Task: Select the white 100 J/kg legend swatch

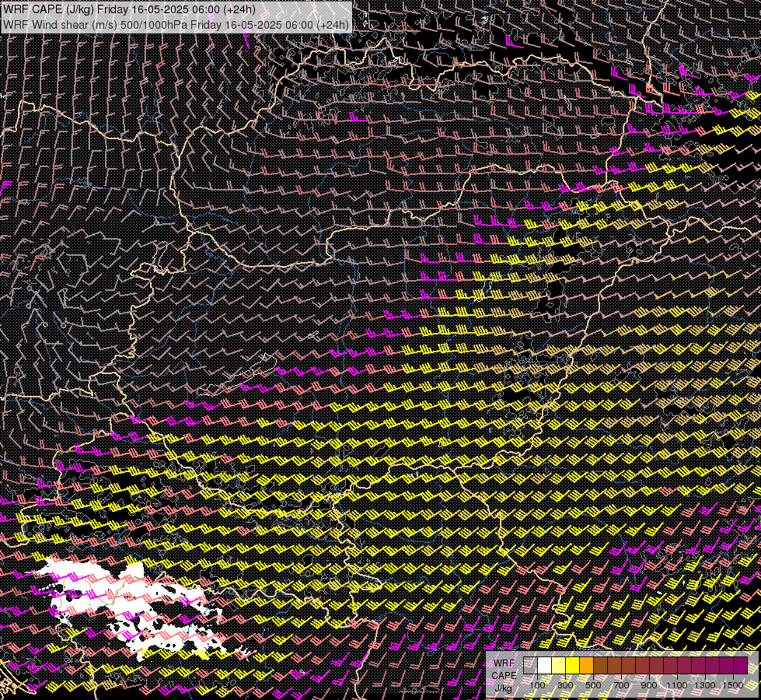Action: [545, 665]
